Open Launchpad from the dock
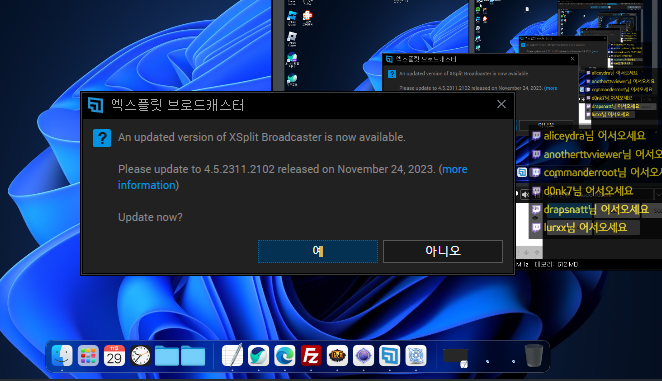 click(88, 356)
